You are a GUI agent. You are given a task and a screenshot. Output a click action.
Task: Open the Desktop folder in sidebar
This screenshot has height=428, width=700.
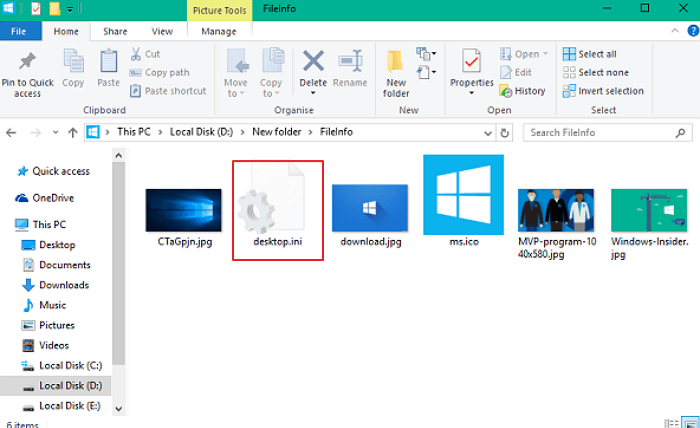pos(48,245)
